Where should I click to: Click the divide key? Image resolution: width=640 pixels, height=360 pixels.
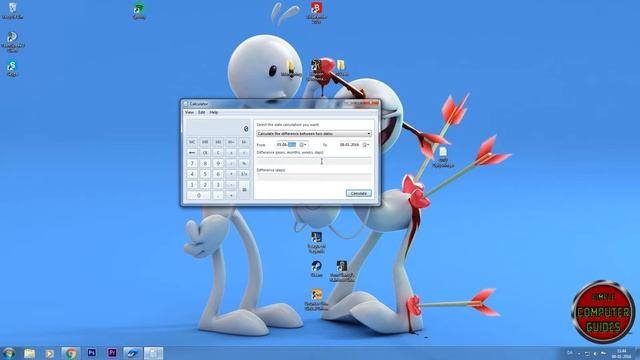231,163
